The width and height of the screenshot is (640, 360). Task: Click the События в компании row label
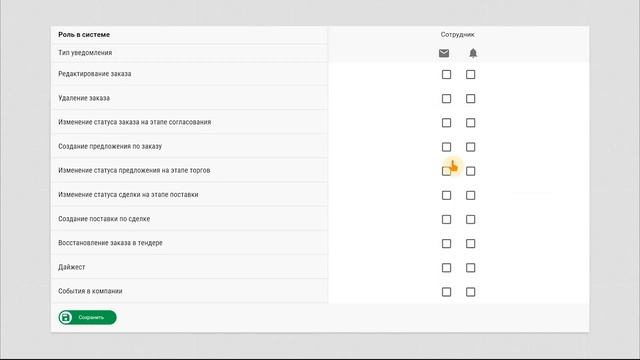pos(90,291)
